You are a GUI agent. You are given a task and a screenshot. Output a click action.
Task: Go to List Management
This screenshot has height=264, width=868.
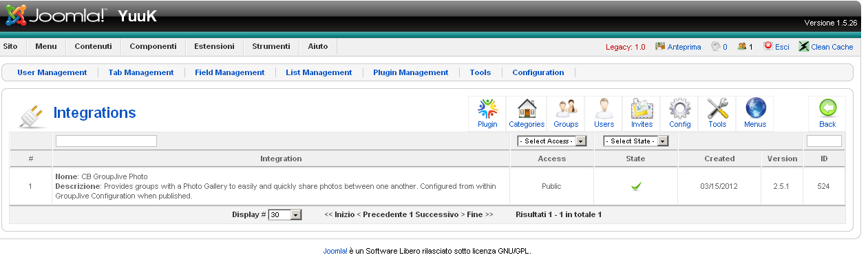pyautogui.click(x=319, y=72)
